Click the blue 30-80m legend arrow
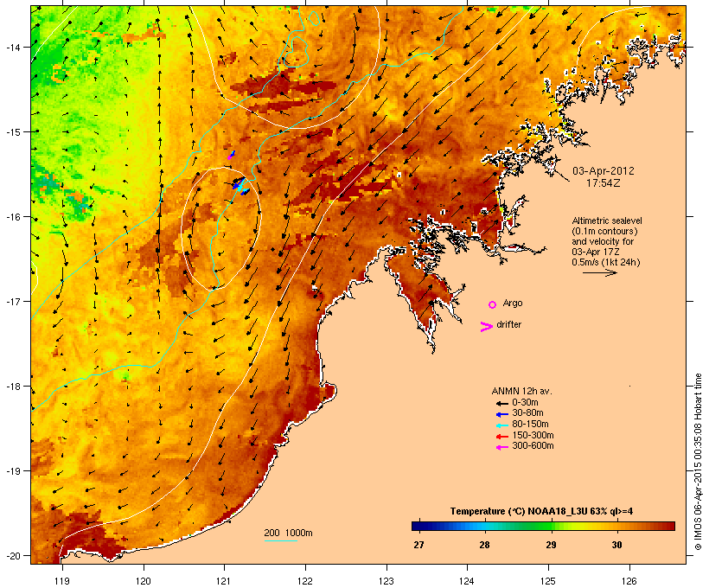The width and height of the screenshot is (709, 588). point(502,414)
